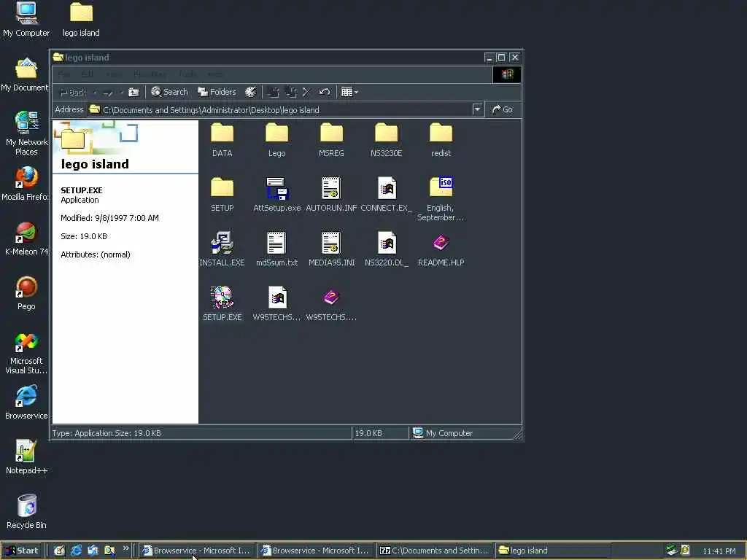
Task: Expand the Address bar dropdown list
Action: click(x=477, y=109)
